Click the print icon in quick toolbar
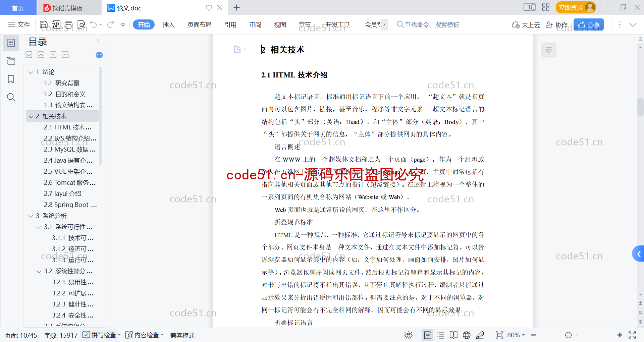The width and height of the screenshot is (644, 342). [69, 24]
